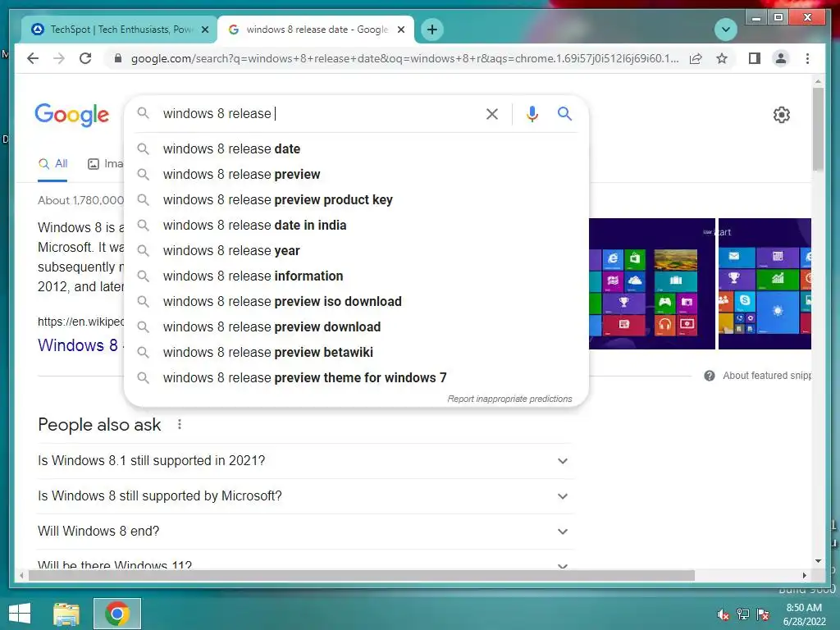
Task: Click the scroll down arrow of page
Action: [x=818, y=561]
